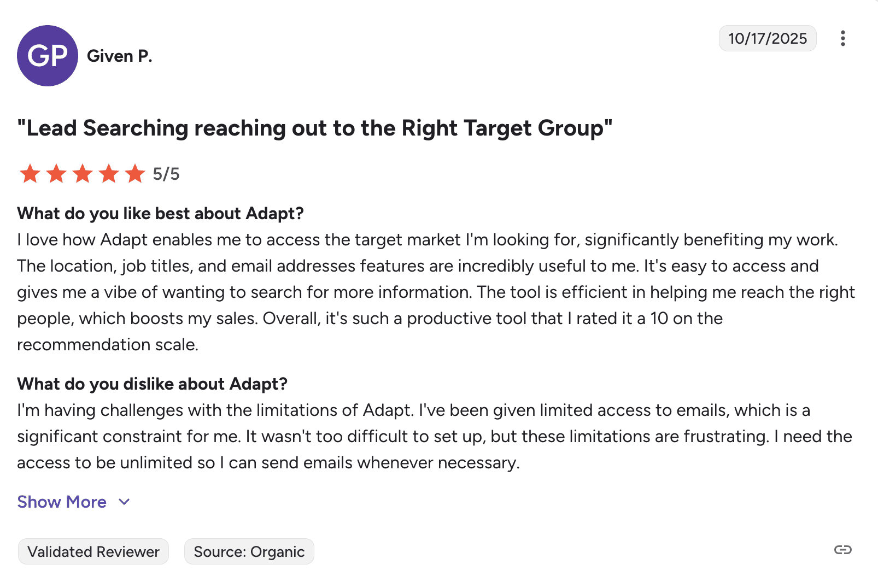This screenshot has height=588, width=878.
Task: Click the third rating star
Action: pyautogui.click(x=83, y=174)
